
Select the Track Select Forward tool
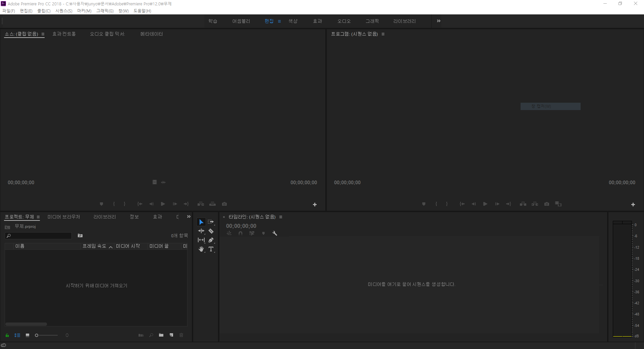(x=211, y=222)
